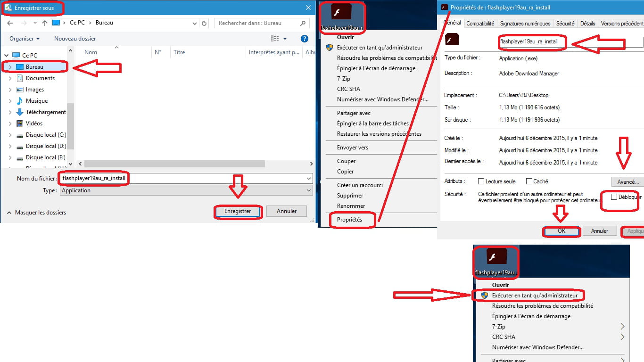Viewport: 644px width, 362px height.
Task: Select Copier in the context menu
Action: [x=345, y=172]
